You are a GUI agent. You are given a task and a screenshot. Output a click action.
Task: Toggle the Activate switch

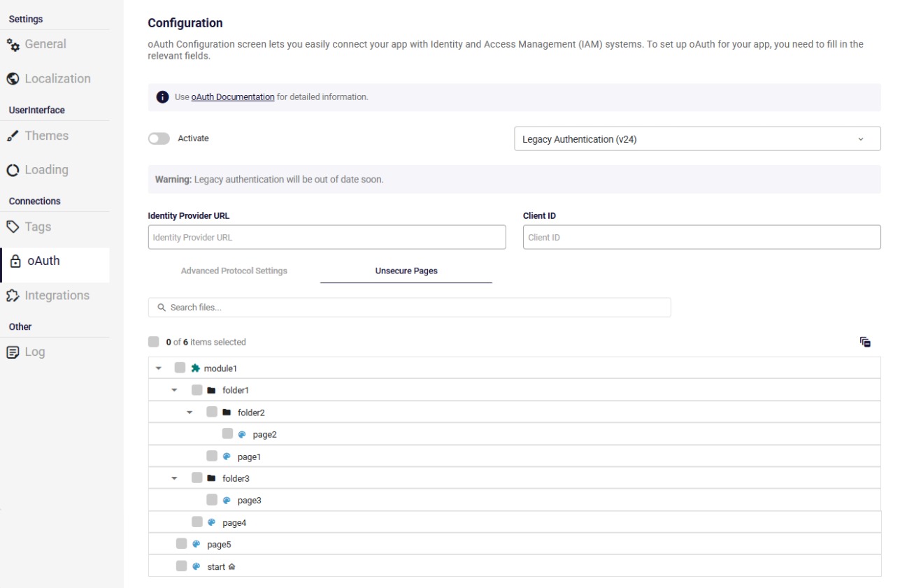tap(159, 138)
